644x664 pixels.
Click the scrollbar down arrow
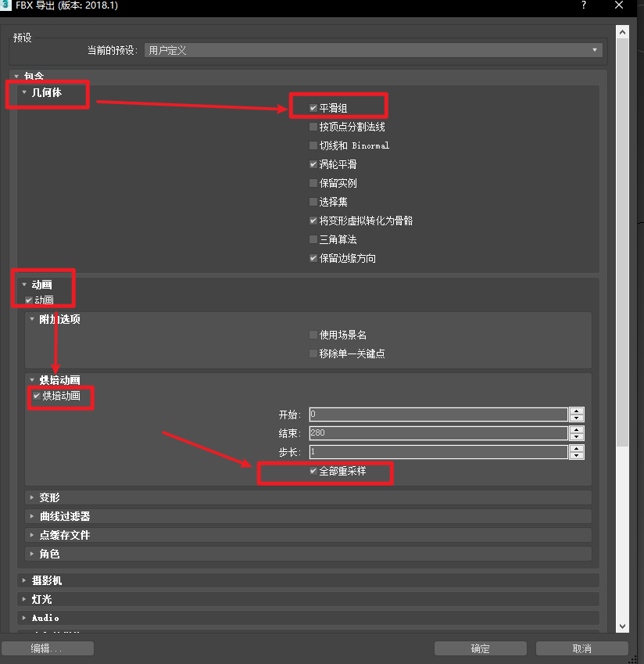pos(622,626)
